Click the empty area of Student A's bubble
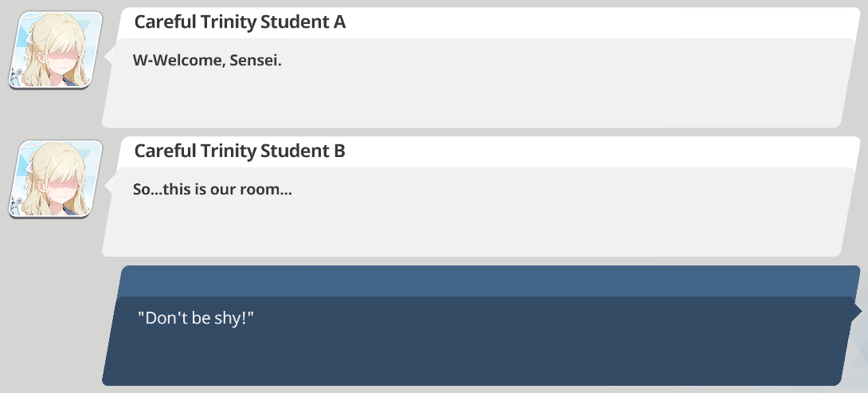868x393 pixels. coord(478,96)
